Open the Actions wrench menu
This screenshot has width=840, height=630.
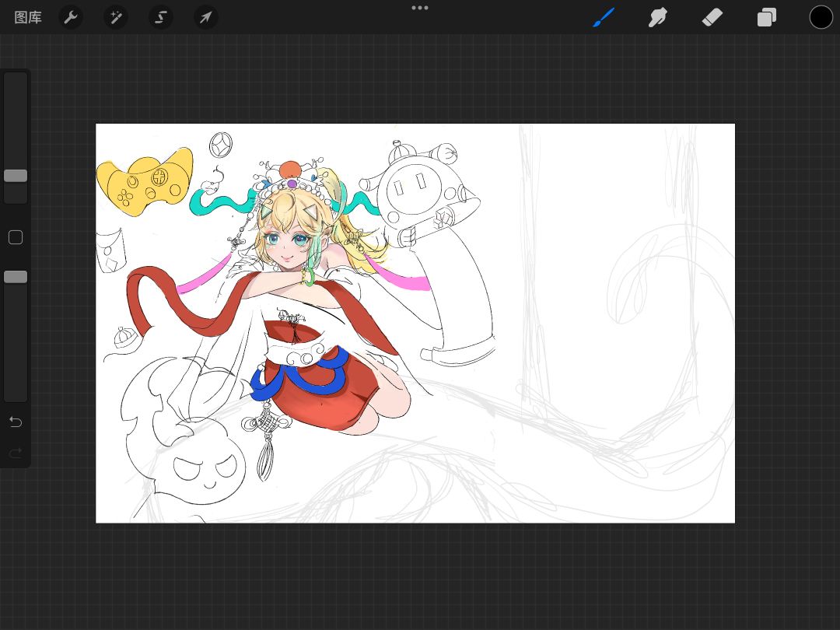coord(71,17)
